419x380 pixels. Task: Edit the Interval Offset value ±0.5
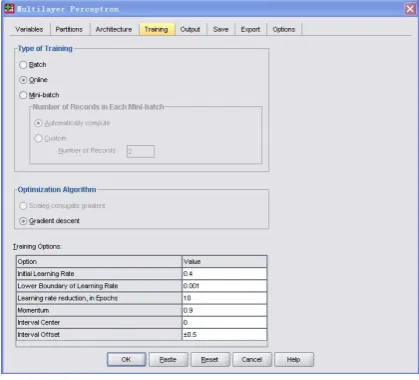click(224, 334)
